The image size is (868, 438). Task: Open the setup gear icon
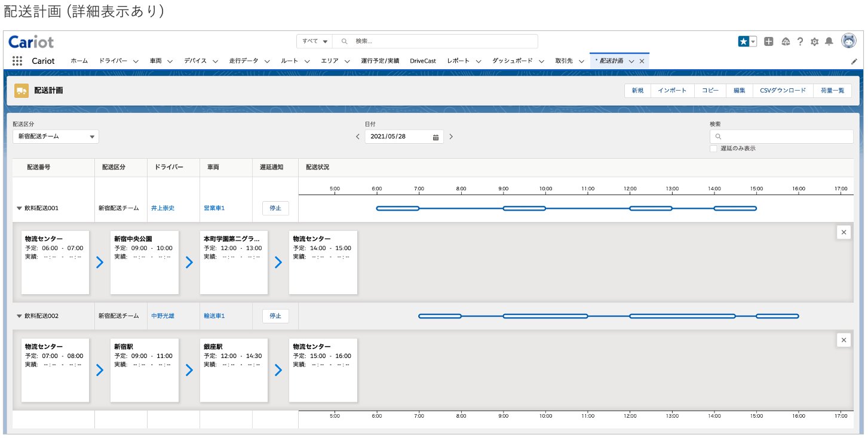pyautogui.click(x=814, y=42)
